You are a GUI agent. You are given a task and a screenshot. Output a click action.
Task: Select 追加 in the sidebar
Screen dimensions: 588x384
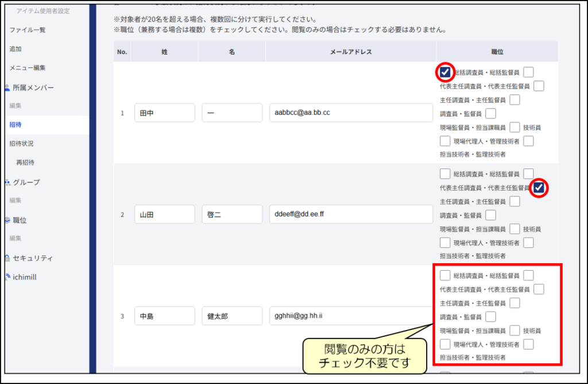16,49
